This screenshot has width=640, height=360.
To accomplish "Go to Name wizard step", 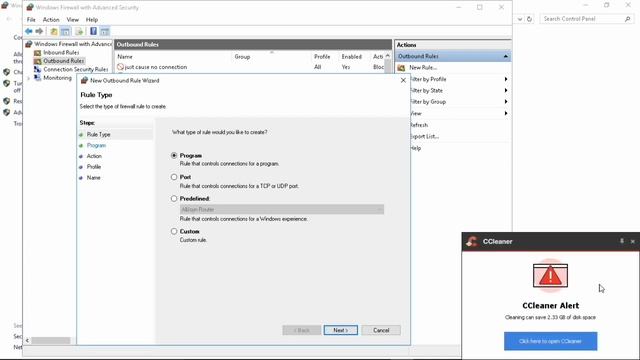I will coord(93,178).
